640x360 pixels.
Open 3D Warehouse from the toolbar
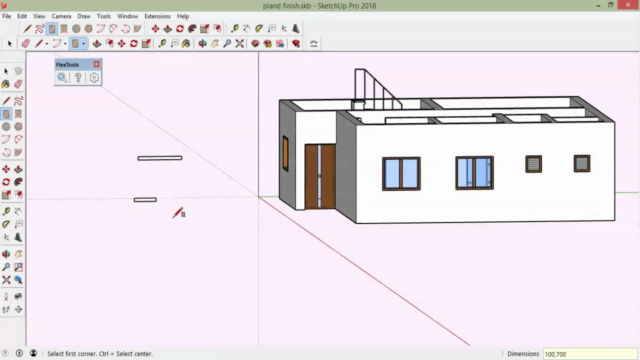coord(255,43)
